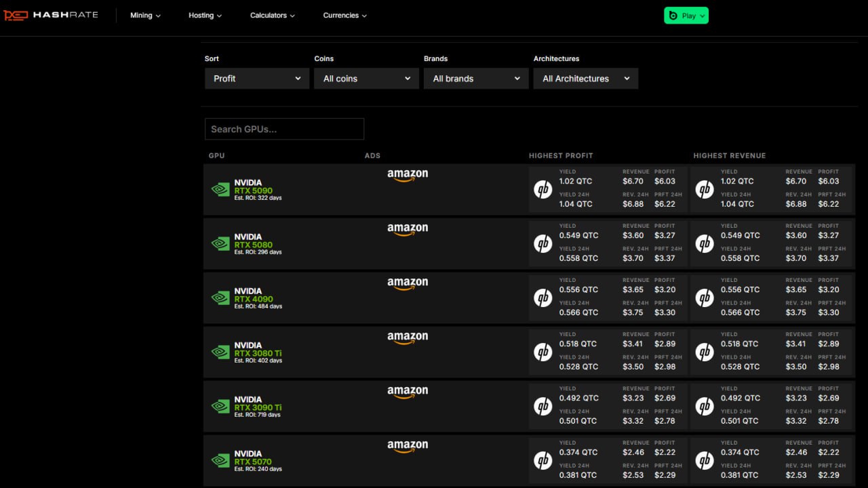
Task: Click $2.46 revenue in highest profit column
Action: pyautogui.click(x=633, y=452)
